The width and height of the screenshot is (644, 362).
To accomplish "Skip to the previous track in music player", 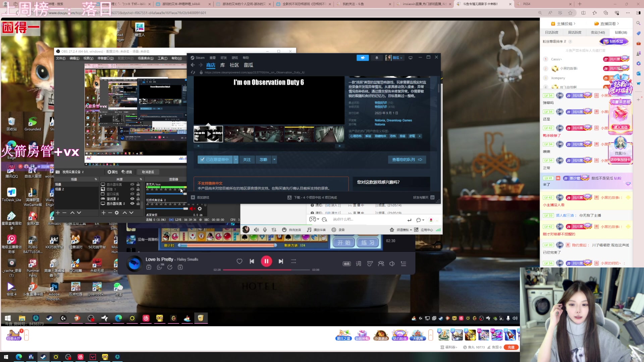I will click(x=252, y=261).
